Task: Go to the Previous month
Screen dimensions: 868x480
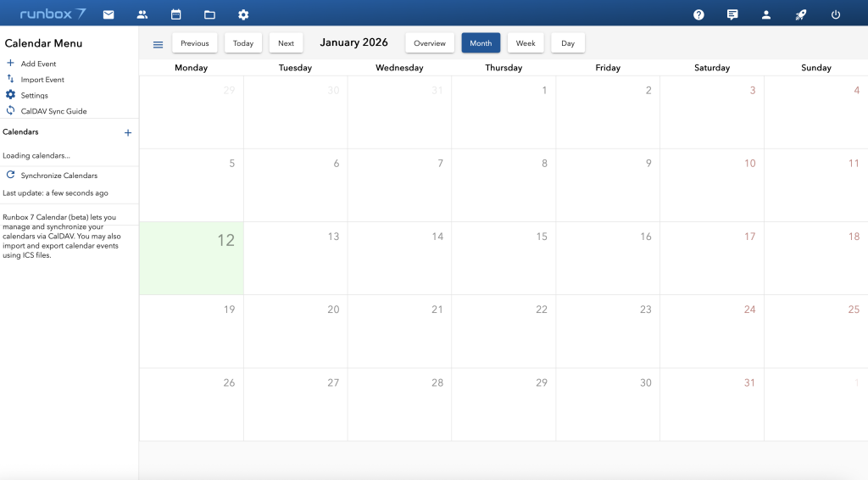Action: click(194, 43)
